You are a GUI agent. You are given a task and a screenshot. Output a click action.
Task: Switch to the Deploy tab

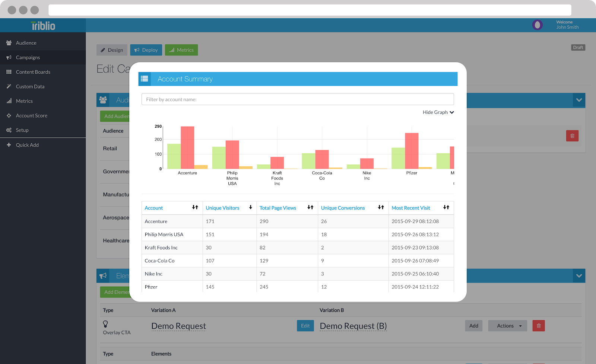coord(146,50)
